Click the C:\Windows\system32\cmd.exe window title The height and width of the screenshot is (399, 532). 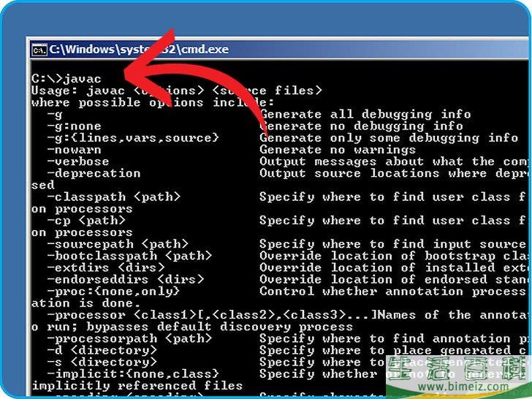(139, 50)
